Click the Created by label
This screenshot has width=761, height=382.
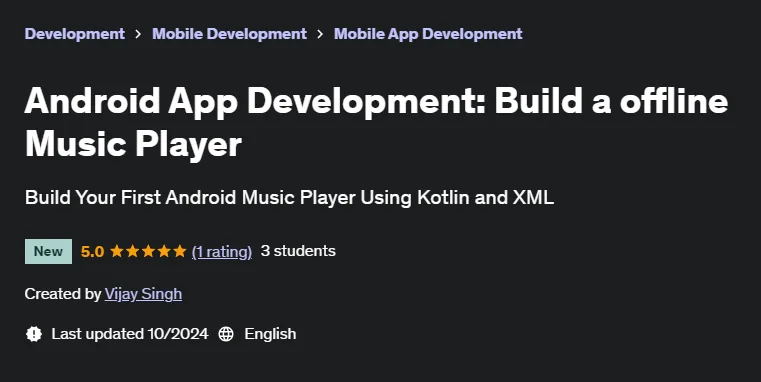[63, 294]
